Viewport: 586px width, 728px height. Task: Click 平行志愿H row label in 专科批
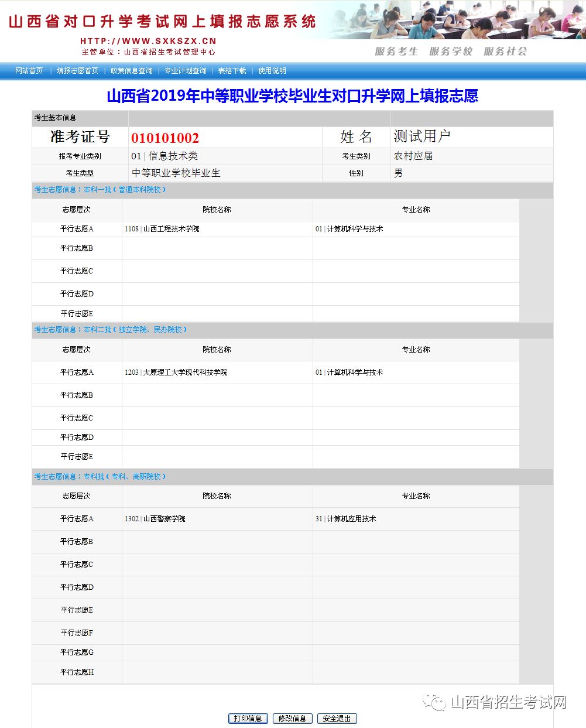(x=77, y=672)
